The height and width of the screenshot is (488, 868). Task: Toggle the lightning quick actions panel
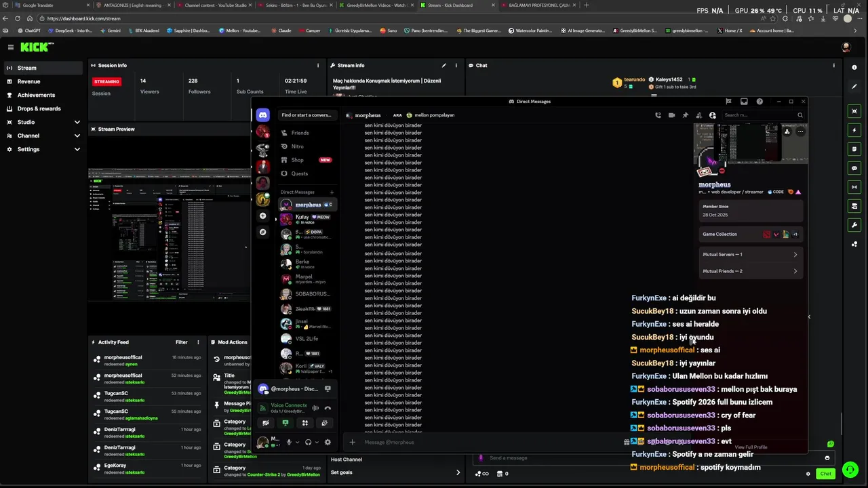[854, 130]
